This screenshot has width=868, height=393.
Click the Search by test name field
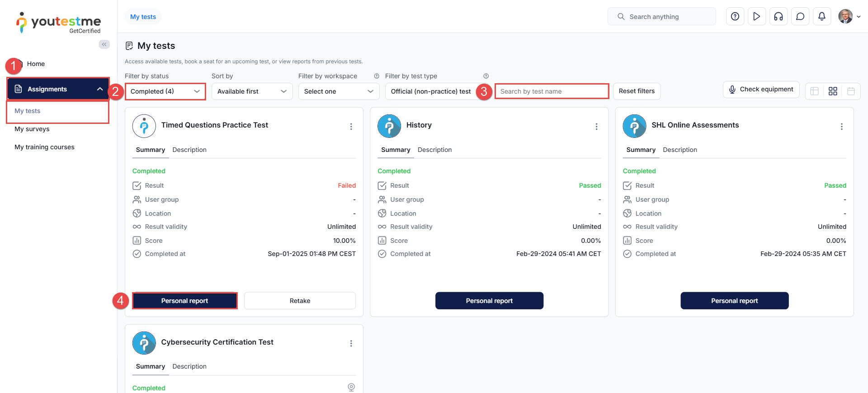tap(552, 91)
